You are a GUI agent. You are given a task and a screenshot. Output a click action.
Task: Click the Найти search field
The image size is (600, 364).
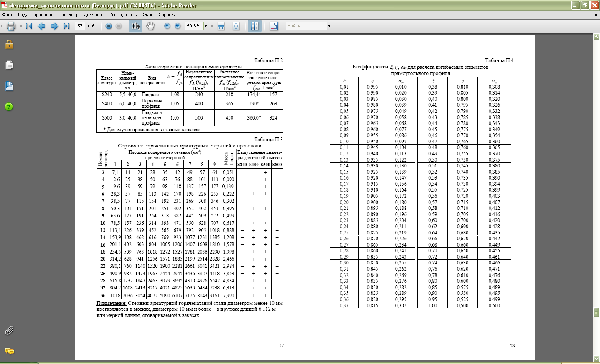point(306,26)
